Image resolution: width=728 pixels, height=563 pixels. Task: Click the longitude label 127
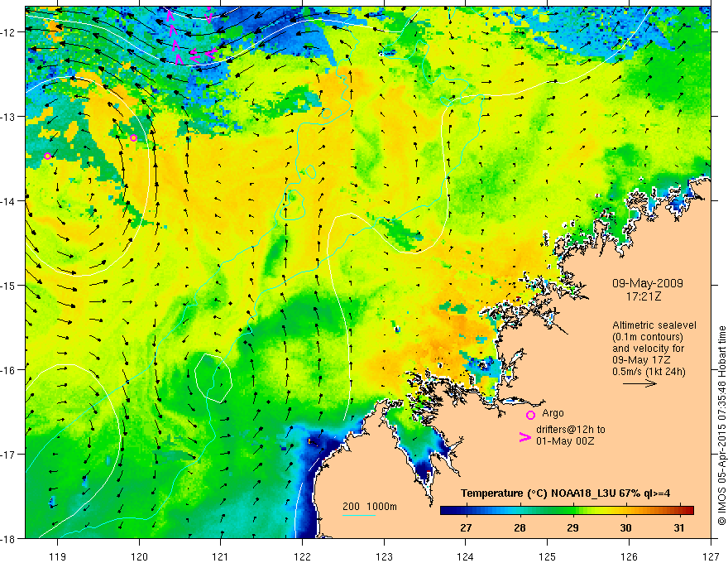click(x=711, y=557)
